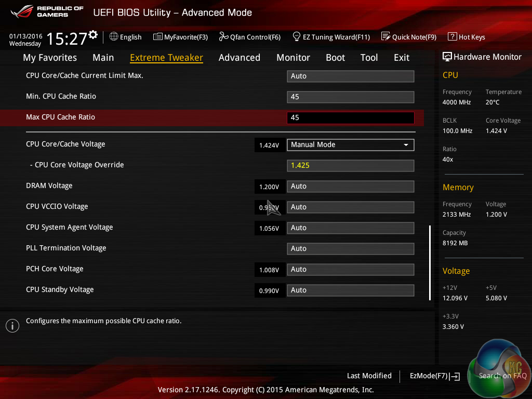Click CPU Core/Cache Current Limit Max. Auto field

click(x=351, y=76)
